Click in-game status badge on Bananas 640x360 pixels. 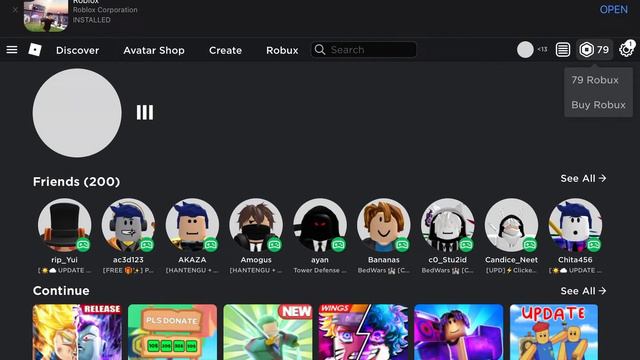coord(402,244)
